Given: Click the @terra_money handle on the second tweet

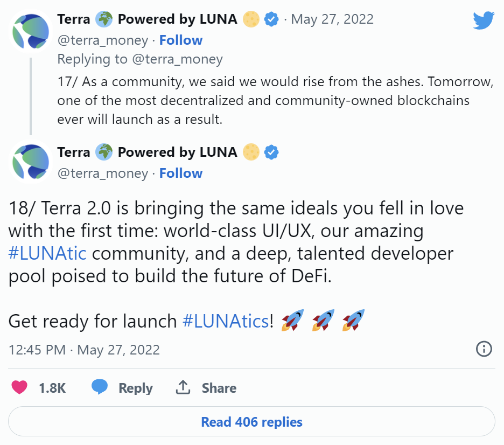Looking at the screenshot, I should coord(102,173).
